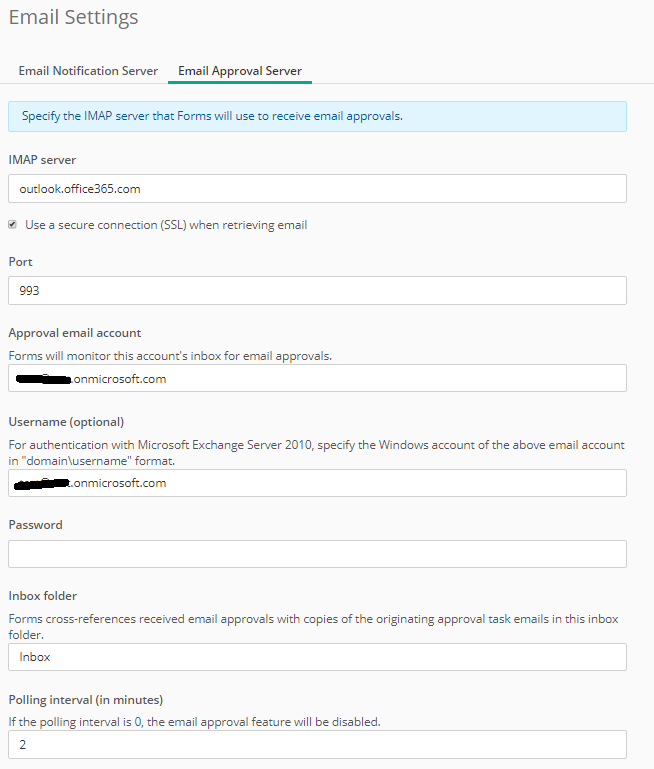Click into the empty Password field
This screenshot has height=769, width=654.
point(317,554)
